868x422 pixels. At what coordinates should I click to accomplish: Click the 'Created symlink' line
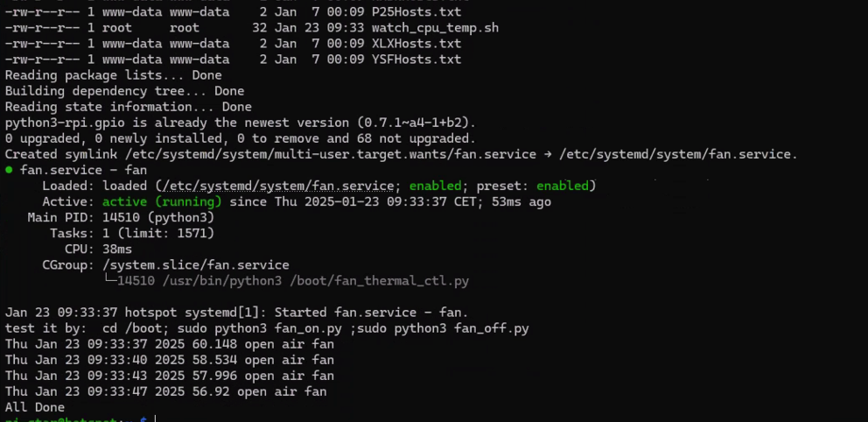[402, 154]
